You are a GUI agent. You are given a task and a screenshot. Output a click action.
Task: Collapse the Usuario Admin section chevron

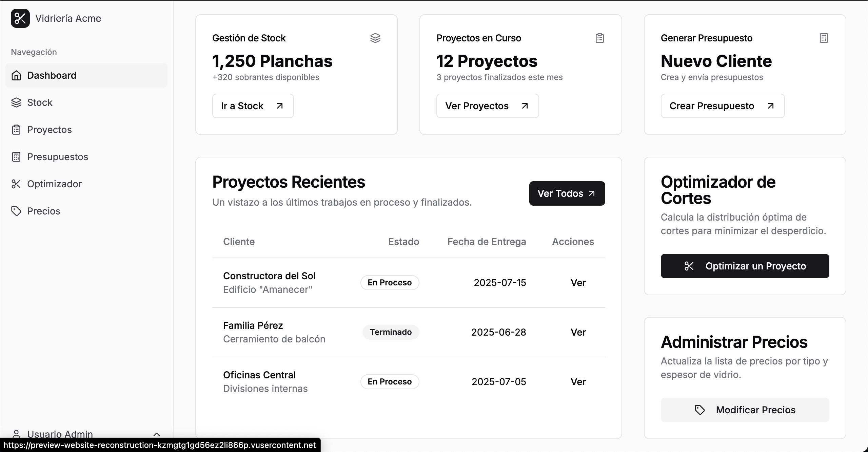coord(157,434)
